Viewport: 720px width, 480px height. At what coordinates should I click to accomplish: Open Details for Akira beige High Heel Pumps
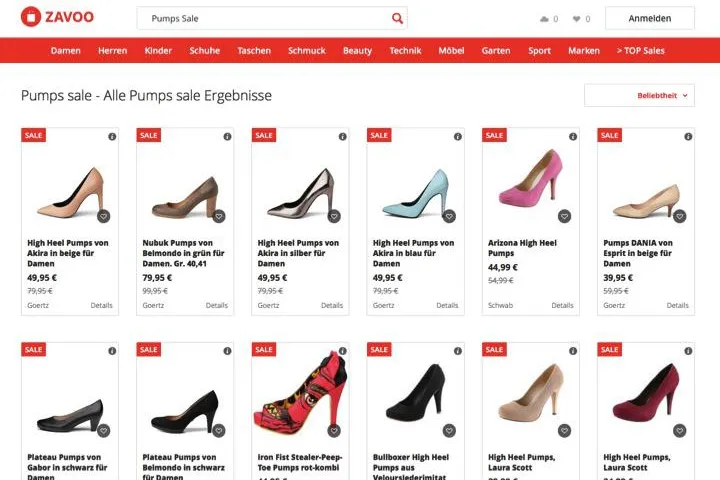point(101,305)
